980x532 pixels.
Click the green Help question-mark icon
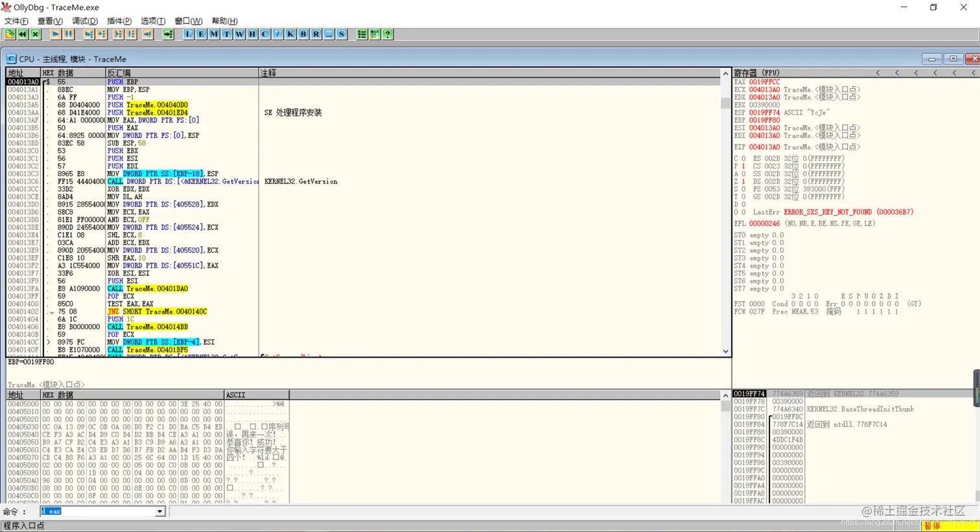(388, 34)
